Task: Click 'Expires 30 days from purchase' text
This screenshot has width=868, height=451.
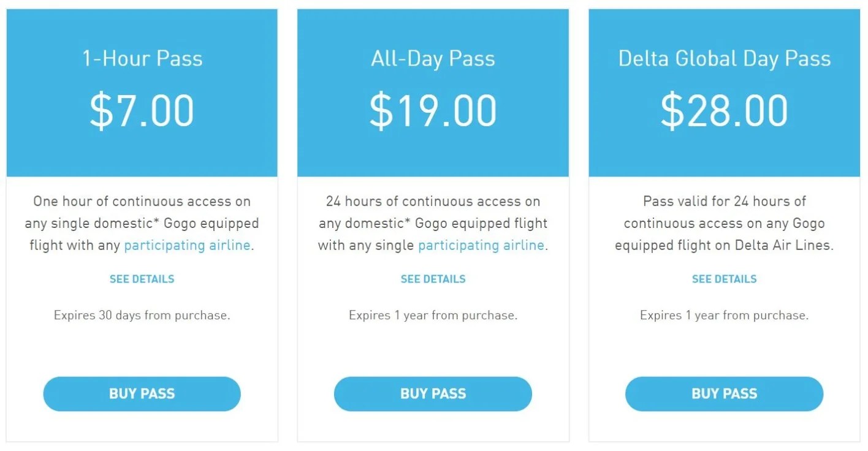Action: (x=142, y=315)
